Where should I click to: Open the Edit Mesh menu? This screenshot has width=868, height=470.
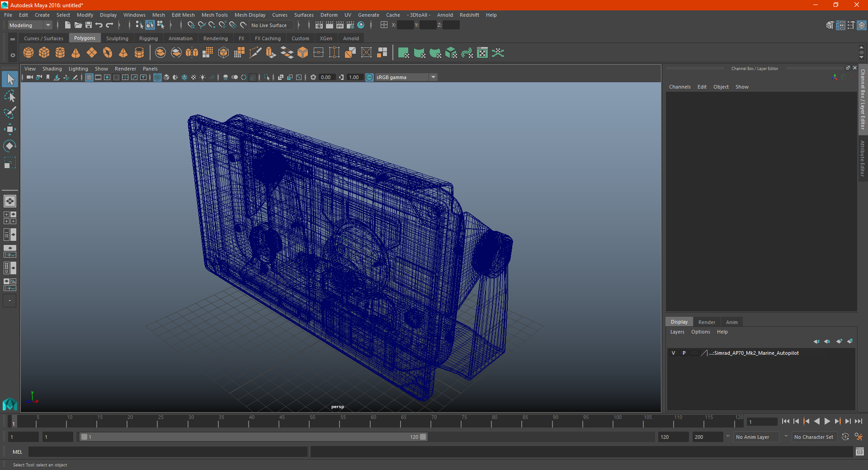(183, 15)
